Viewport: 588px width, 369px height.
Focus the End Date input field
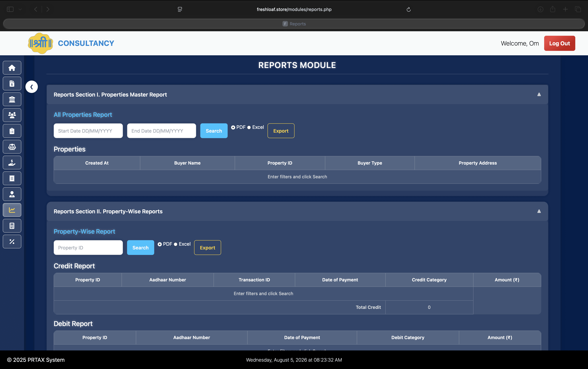161,131
